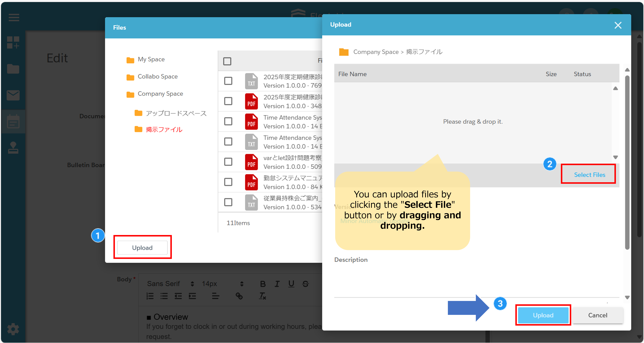Toggle the select-all checkbox in the Files list header
This screenshot has width=644, height=343.
coord(227,61)
